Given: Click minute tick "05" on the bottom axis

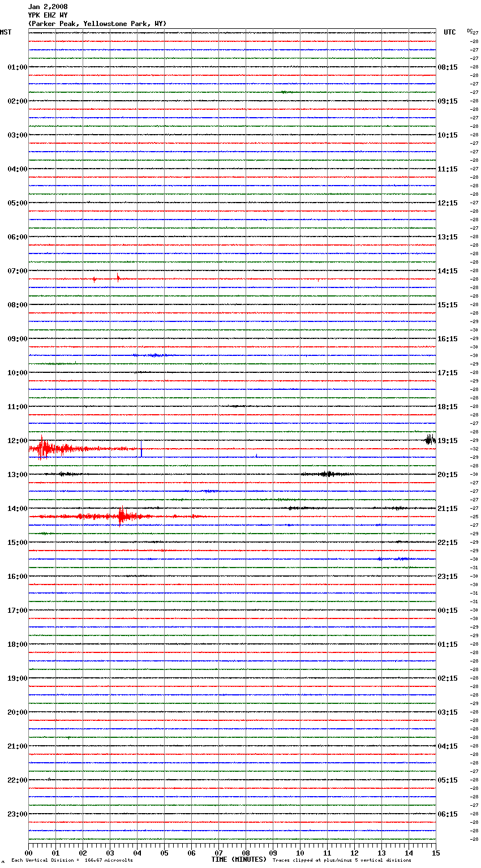Looking at the screenshot, I should tap(164, 853).
